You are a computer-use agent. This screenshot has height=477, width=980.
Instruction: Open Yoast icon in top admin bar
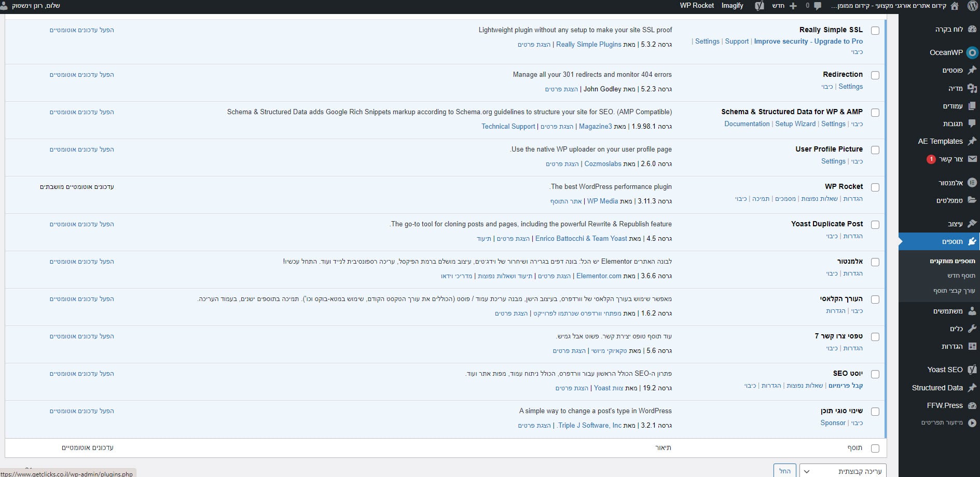[x=760, y=6]
